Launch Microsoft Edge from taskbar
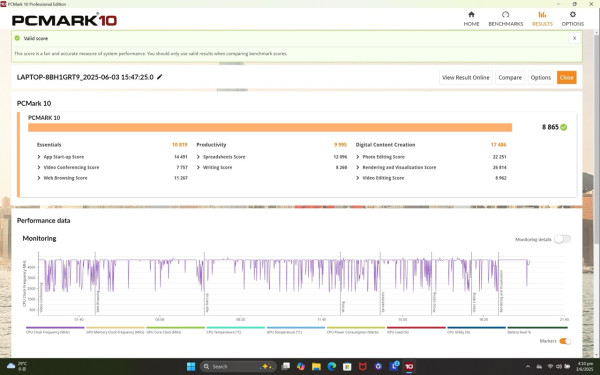Screen dimensions: 600x375 click(331, 366)
